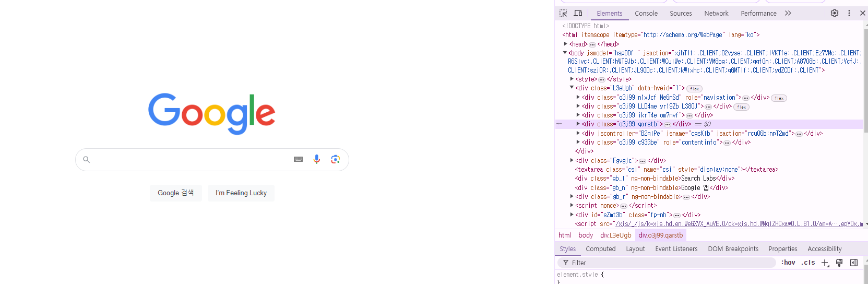Toggle the .cls element classes button

[x=808, y=263]
